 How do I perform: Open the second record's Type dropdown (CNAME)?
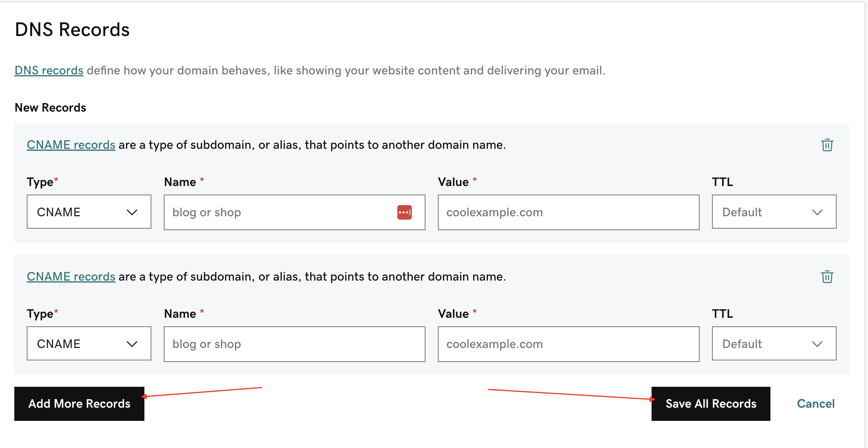click(x=89, y=344)
